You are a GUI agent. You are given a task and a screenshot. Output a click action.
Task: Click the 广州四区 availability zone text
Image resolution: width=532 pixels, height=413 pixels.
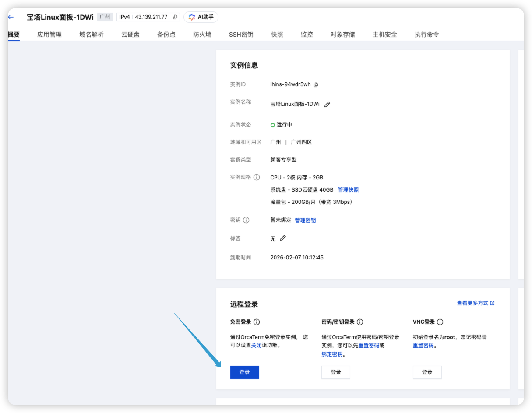301,142
